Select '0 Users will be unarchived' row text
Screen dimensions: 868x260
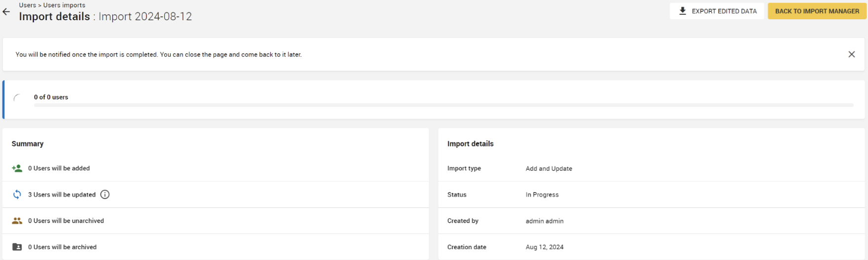[66, 221]
